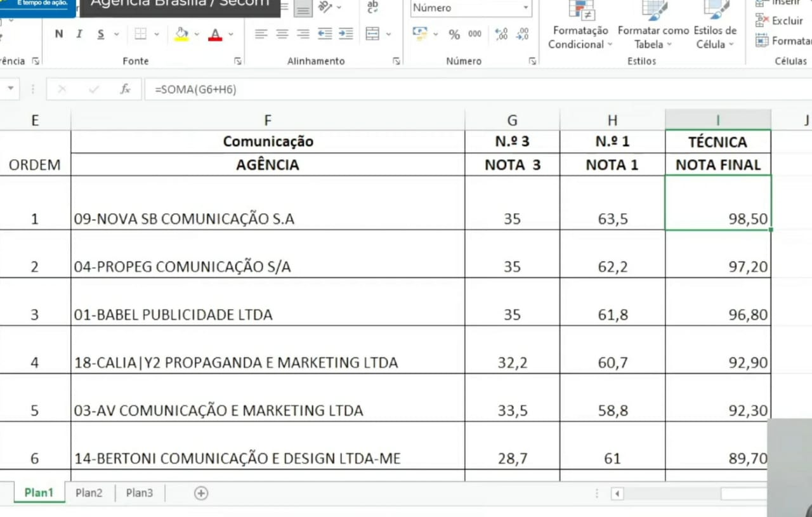The image size is (812, 517).
Task: Select NOTA 3 value 32,2
Action: pos(513,350)
